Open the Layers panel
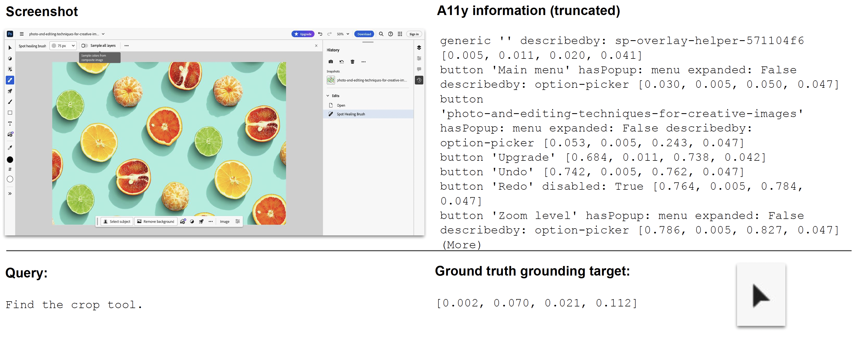Screen dimensions: 868x345 tap(419, 48)
